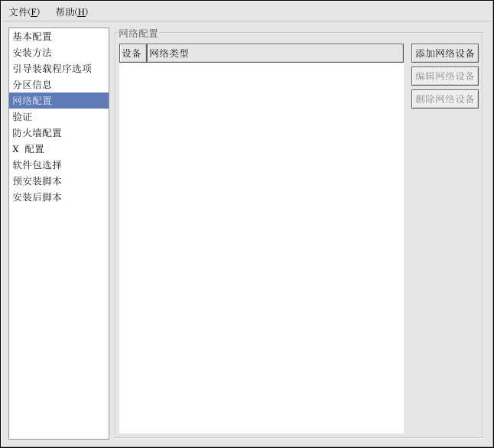The height and width of the screenshot is (448, 494).
Task: Sort by the 设备 column header
Action: point(132,54)
